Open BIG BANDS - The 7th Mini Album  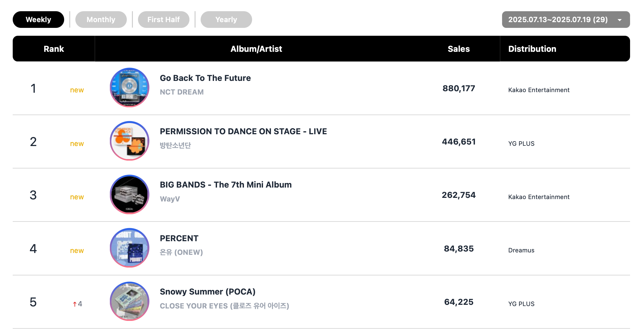click(226, 185)
